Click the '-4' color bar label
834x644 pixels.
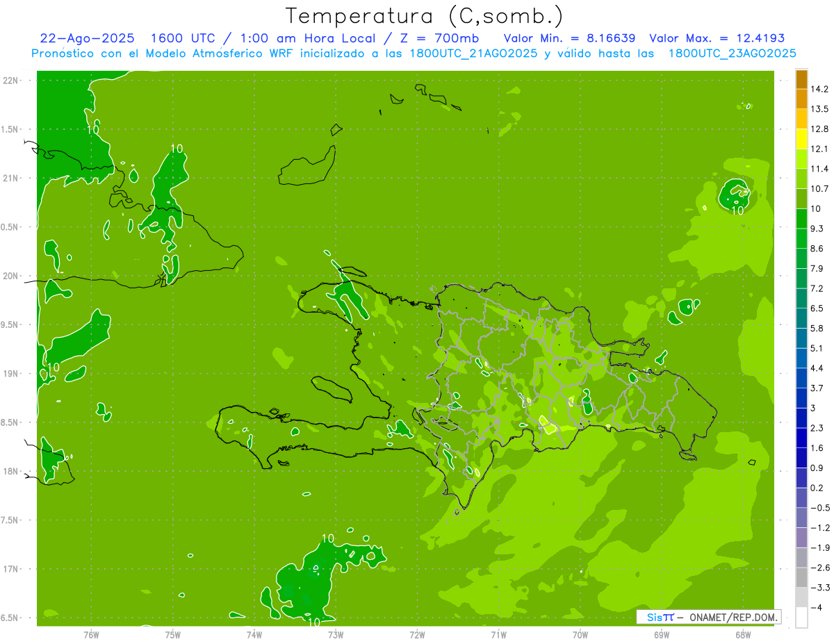coord(816,607)
